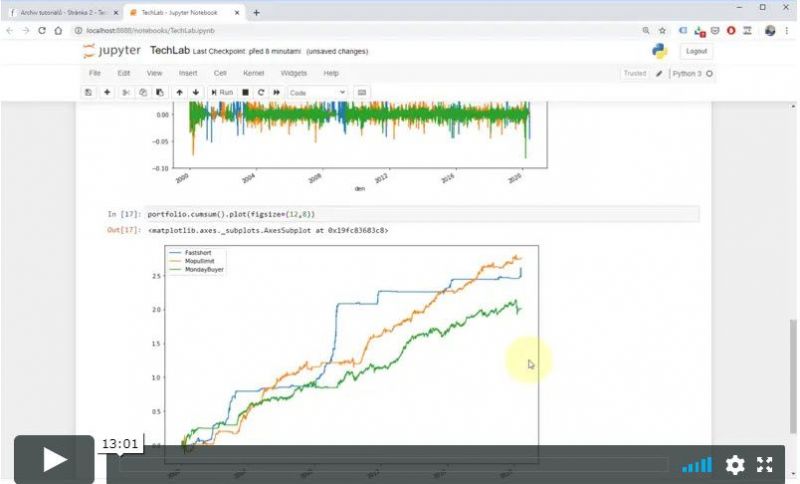This screenshot has height=484, width=800.
Task: Copy selected cells icon
Action: click(143, 92)
